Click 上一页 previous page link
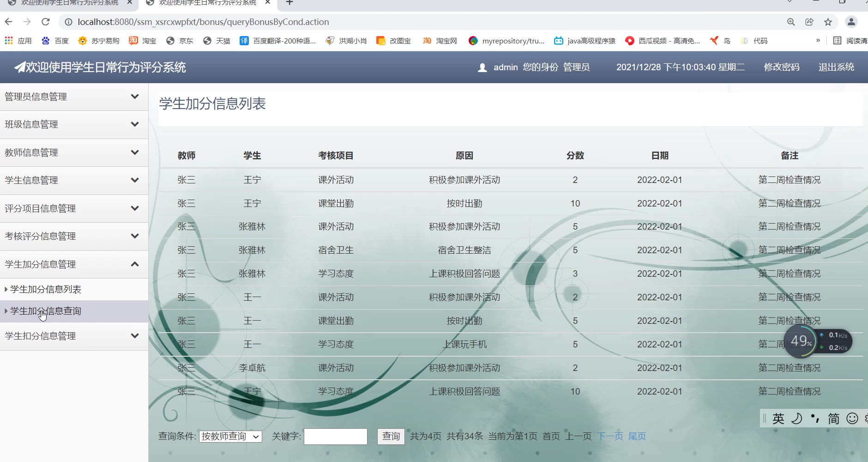The image size is (868, 462). pos(579,436)
